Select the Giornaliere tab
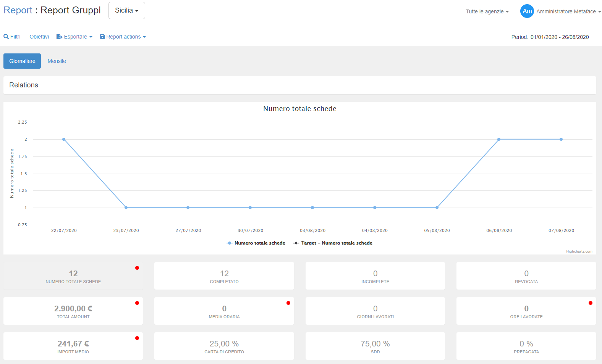Image resolution: width=602 pixels, height=364 pixels. coord(22,61)
